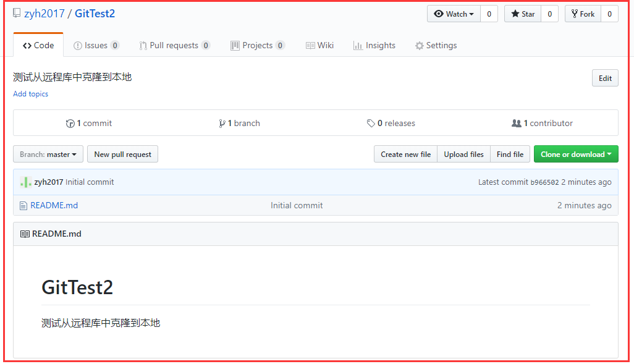Image resolution: width=634 pixels, height=364 pixels.
Task: Click the fork icon on Fork button
Action: click(575, 14)
